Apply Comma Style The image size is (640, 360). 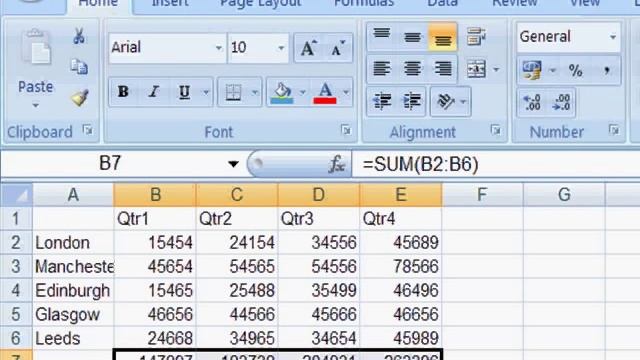pos(607,71)
